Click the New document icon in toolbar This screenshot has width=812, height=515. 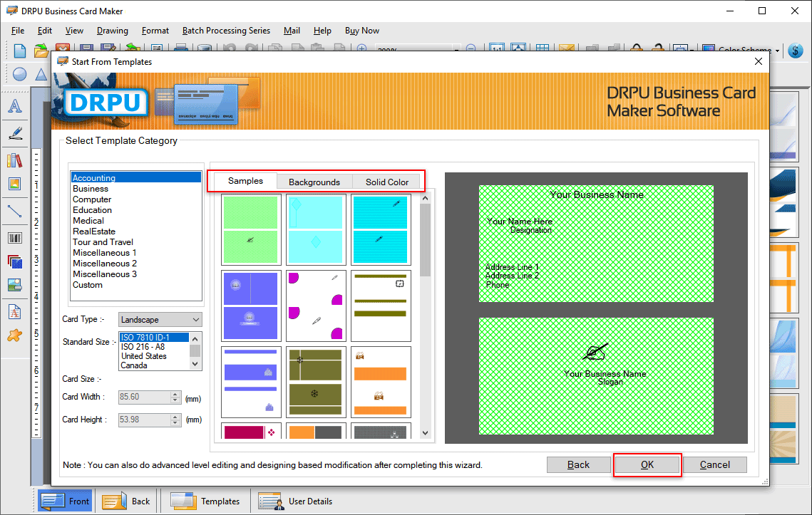coord(20,50)
